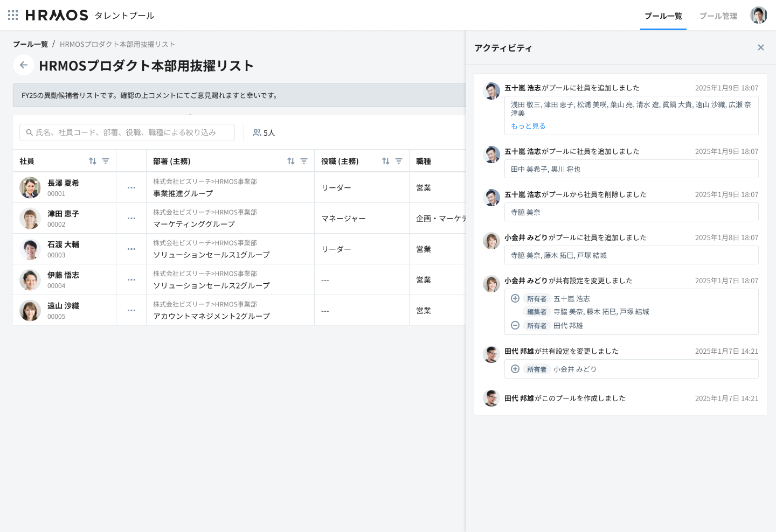Switch to the プール一覧 tab
This screenshot has width=776, height=532.
[x=663, y=16]
